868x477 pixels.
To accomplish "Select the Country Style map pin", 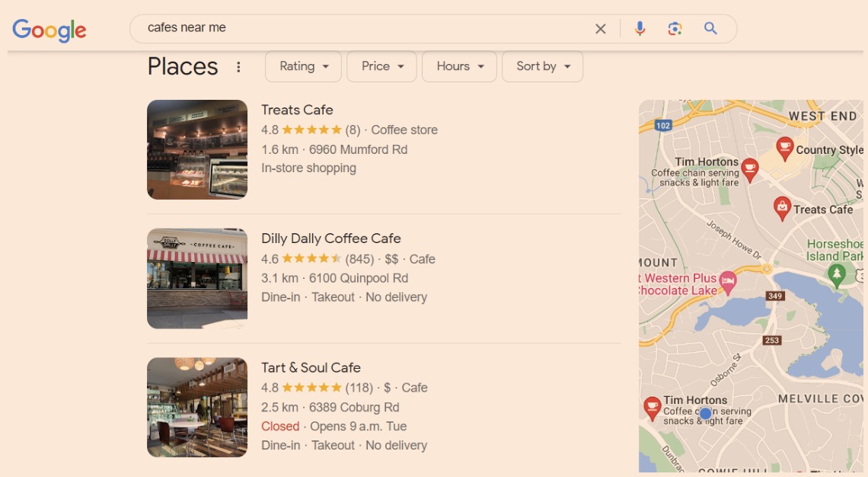I will pos(784,149).
